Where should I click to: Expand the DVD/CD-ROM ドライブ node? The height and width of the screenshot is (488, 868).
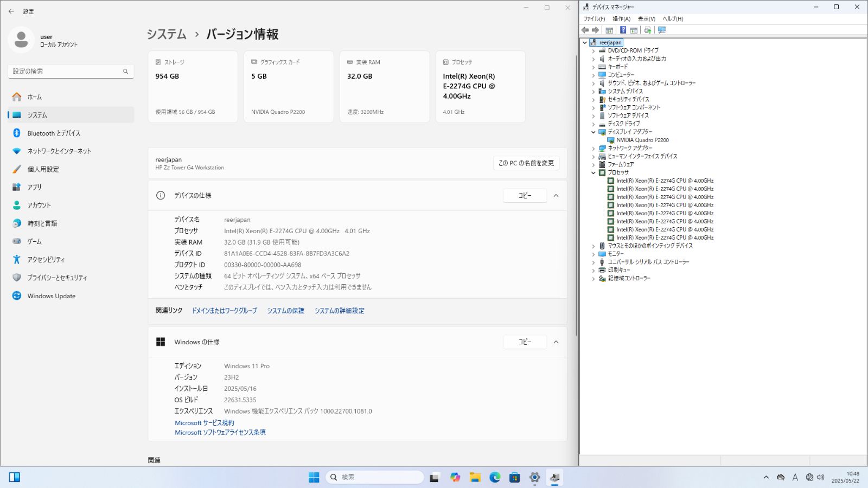[593, 51]
